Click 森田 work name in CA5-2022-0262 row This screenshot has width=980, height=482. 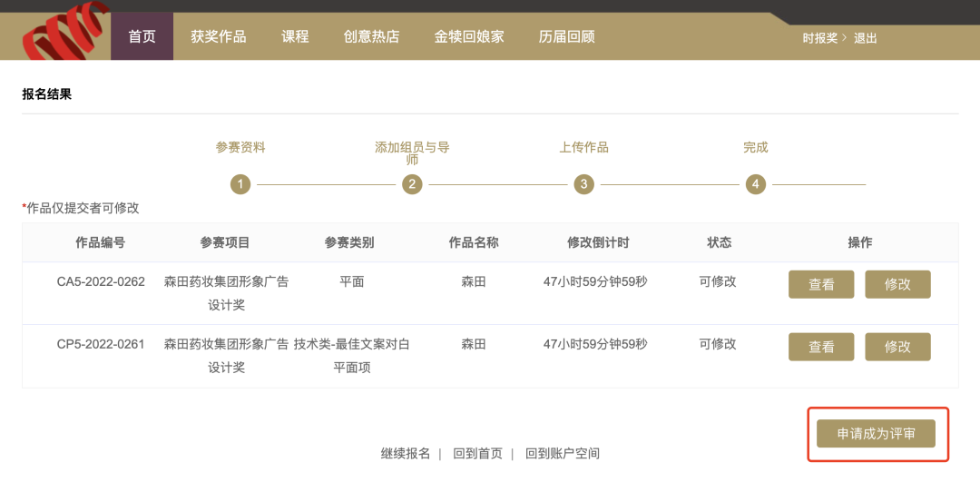point(473,281)
